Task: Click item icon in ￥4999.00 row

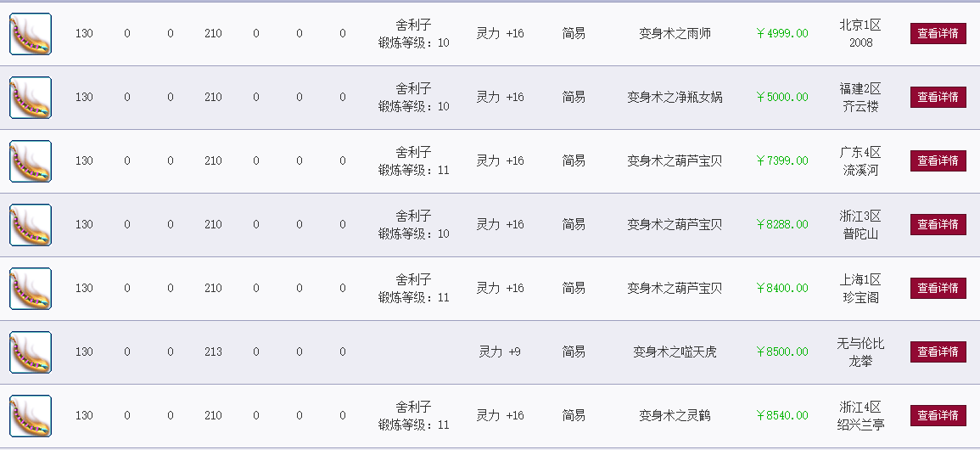Action: [x=30, y=34]
